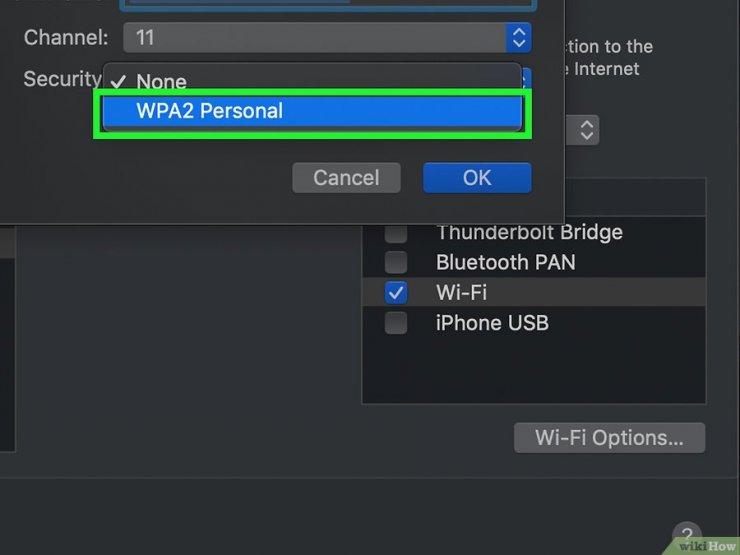
Task: Enable the Bluetooth PAN checkbox
Action: [395, 262]
